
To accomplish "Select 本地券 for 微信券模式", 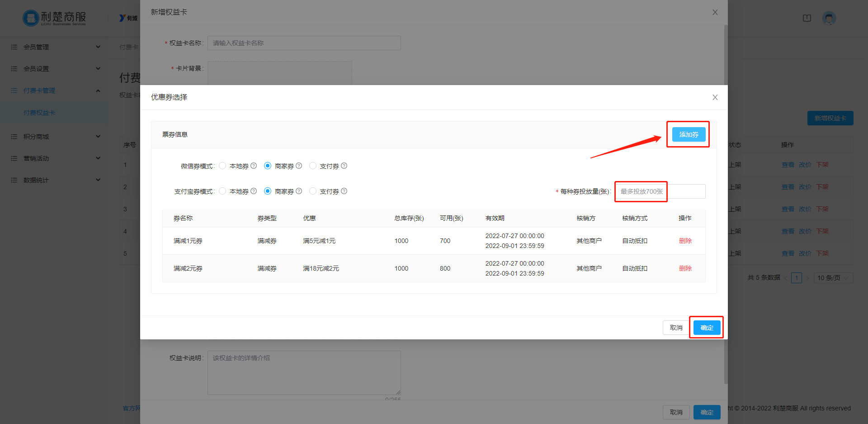I will [x=222, y=166].
